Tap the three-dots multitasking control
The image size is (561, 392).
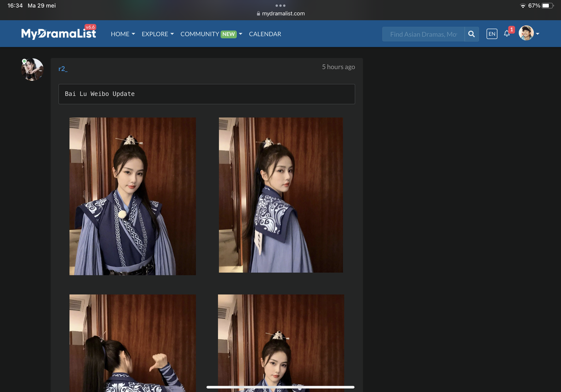tap(280, 5)
